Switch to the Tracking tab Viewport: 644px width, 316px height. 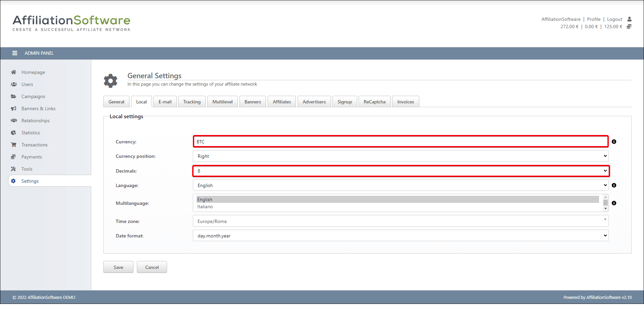click(192, 102)
